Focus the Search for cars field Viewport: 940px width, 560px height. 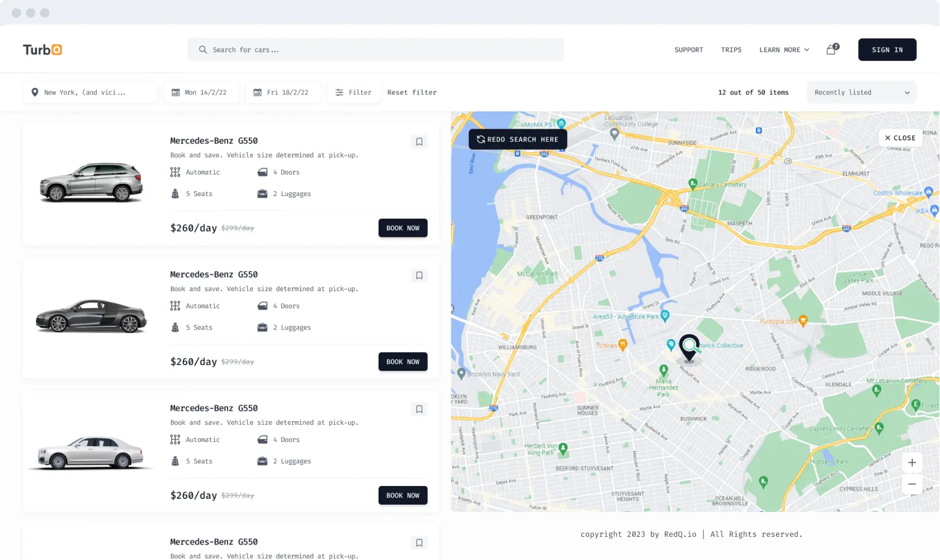click(376, 50)
